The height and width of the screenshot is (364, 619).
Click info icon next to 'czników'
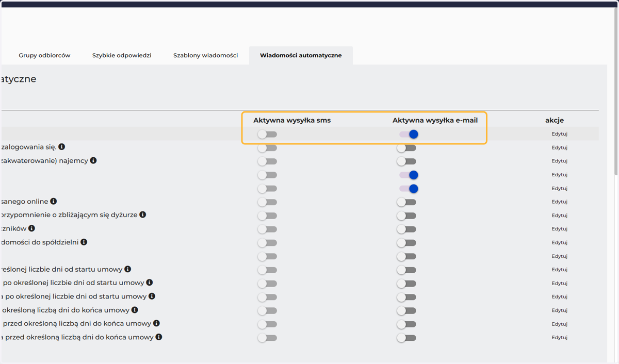(x=31, y=228)
